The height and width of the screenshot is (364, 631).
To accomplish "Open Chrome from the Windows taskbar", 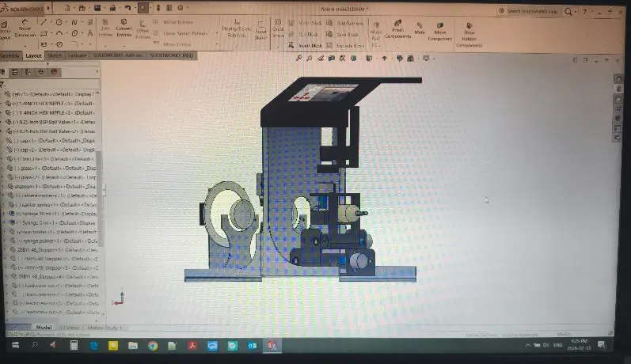I will coord(153,346).
